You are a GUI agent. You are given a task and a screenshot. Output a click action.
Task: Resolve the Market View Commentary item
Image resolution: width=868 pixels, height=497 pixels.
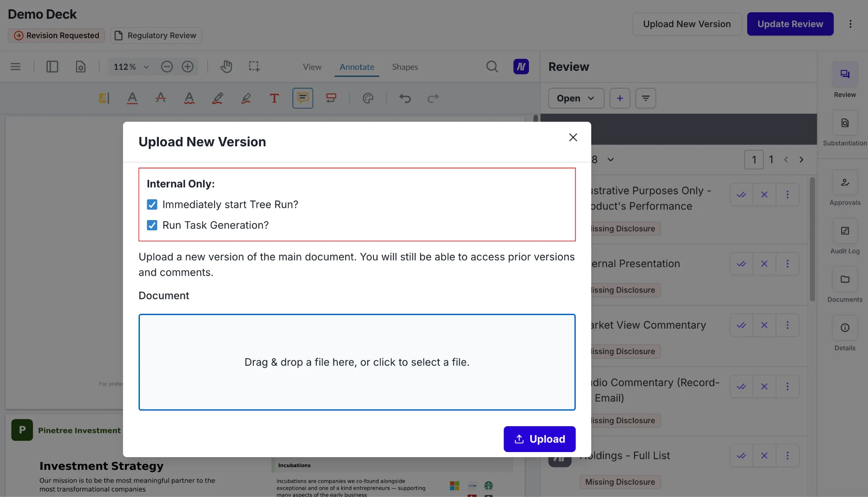point(741,325)
